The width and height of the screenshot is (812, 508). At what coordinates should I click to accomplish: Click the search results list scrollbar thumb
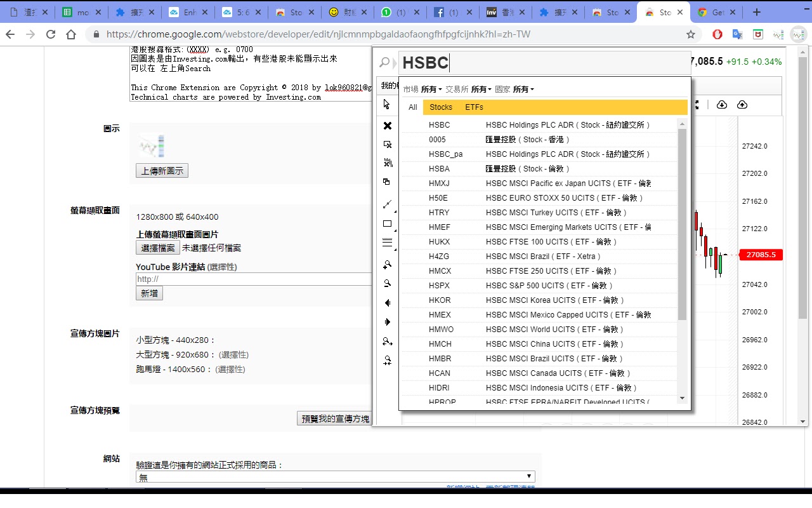click(683, 225)
